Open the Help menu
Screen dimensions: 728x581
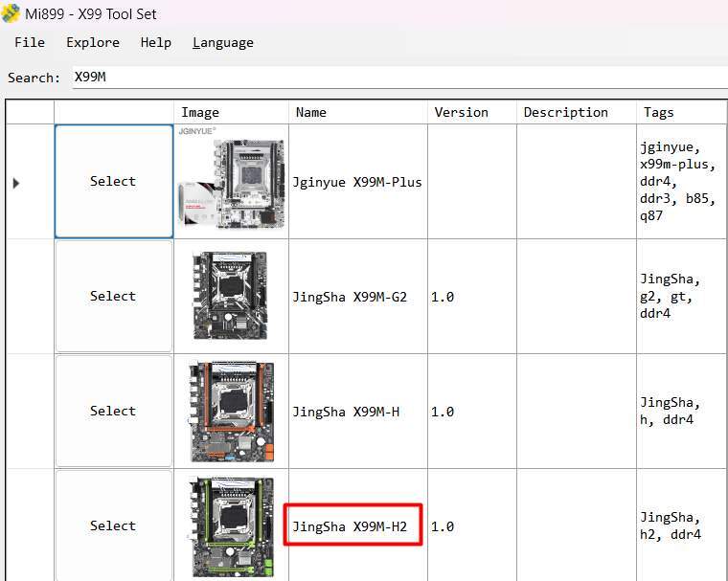click(x=156, y=43)
